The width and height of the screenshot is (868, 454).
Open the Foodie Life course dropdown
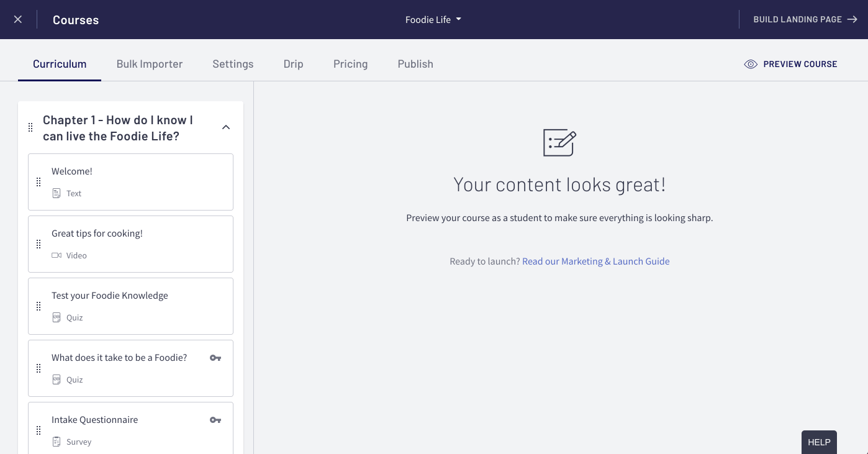point(433,19)
